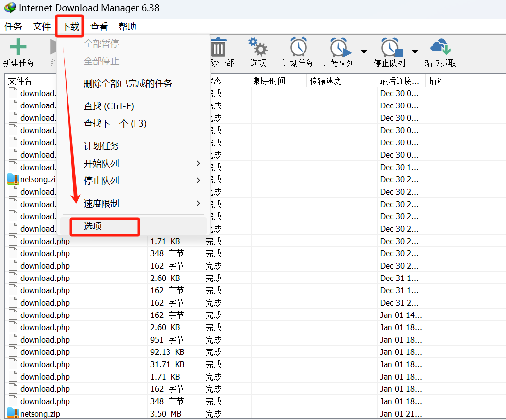Screen dimensions: 506x420
Task: Expand the Start Queue toolbar dropdown arrow
Action: [364, 52]
